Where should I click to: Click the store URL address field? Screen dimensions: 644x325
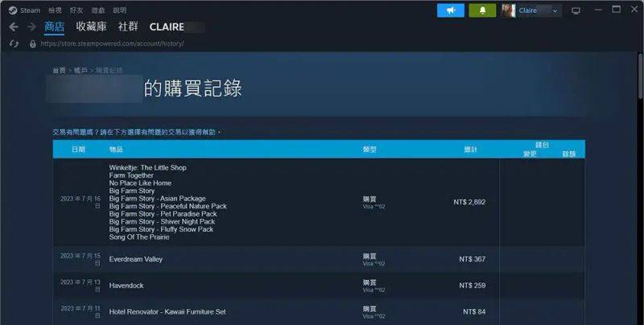point(112,43)
